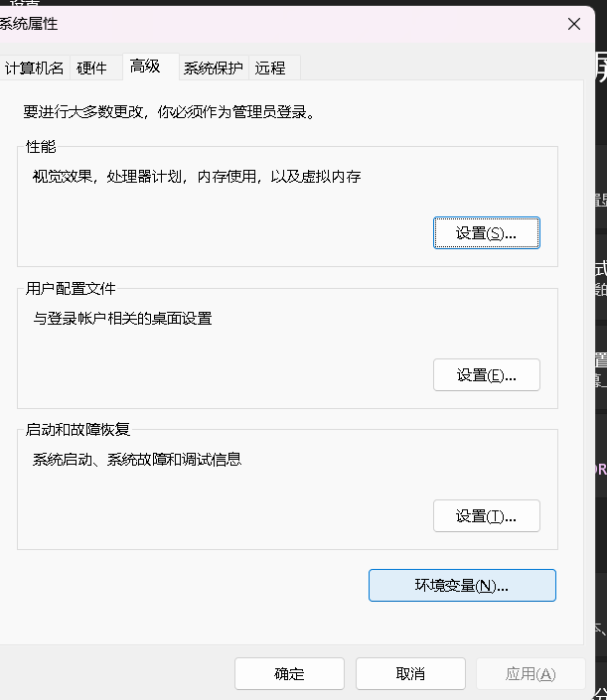The width and height of the screenshot is (607, 700).
Task: Go to the 系统保护 tab
Action: tap(214, 68)
